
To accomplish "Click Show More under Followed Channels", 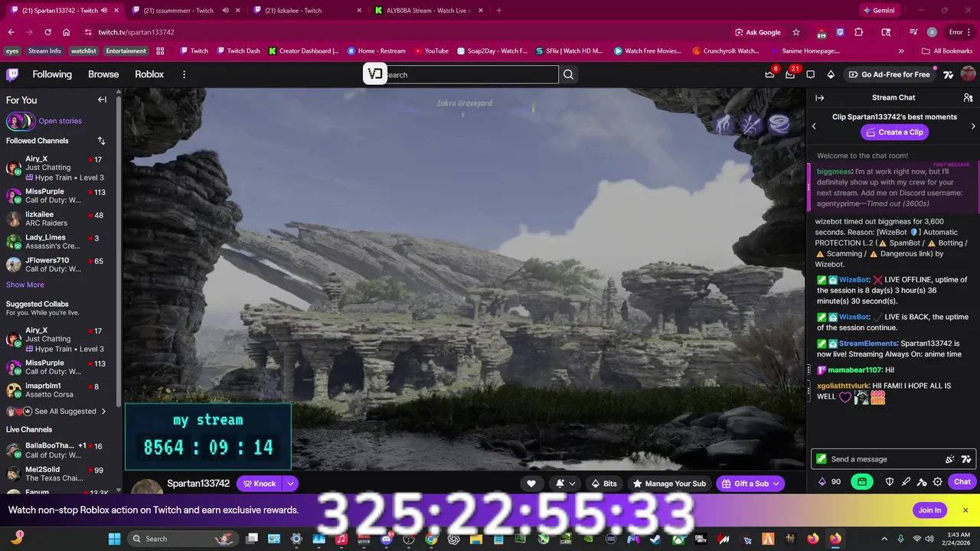I will click(25, 285).
